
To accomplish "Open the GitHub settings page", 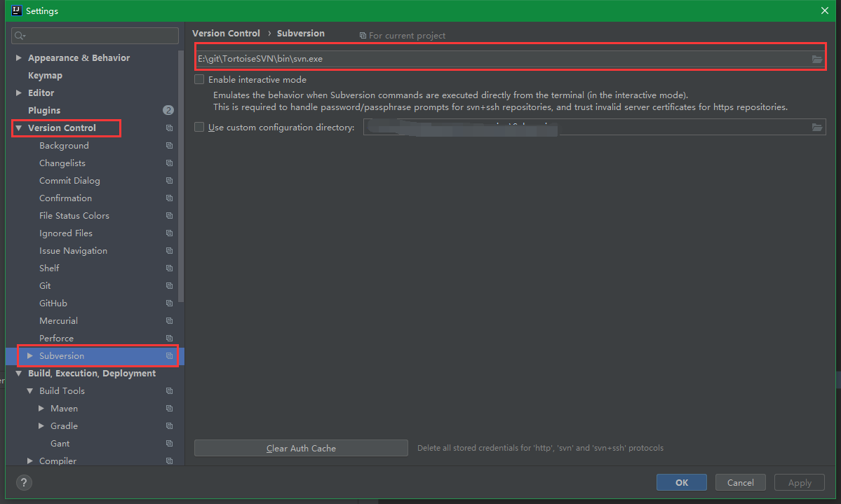I will coord(53,303).
